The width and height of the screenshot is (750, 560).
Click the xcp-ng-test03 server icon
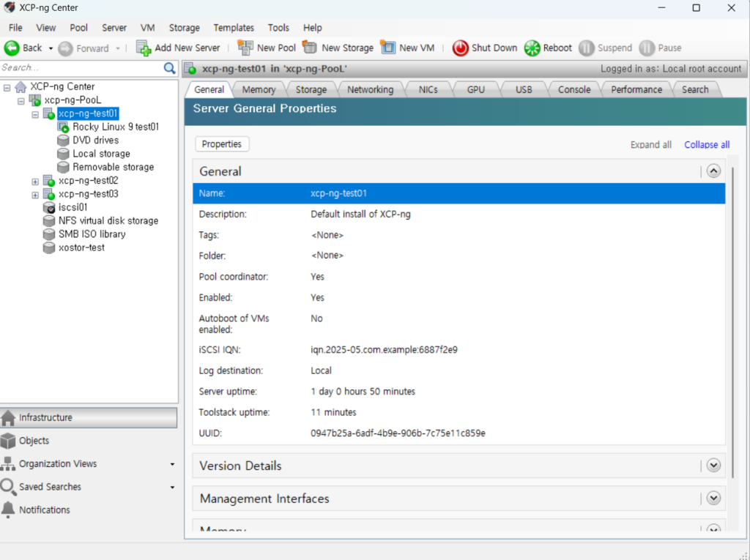click(x=49, y=194)
